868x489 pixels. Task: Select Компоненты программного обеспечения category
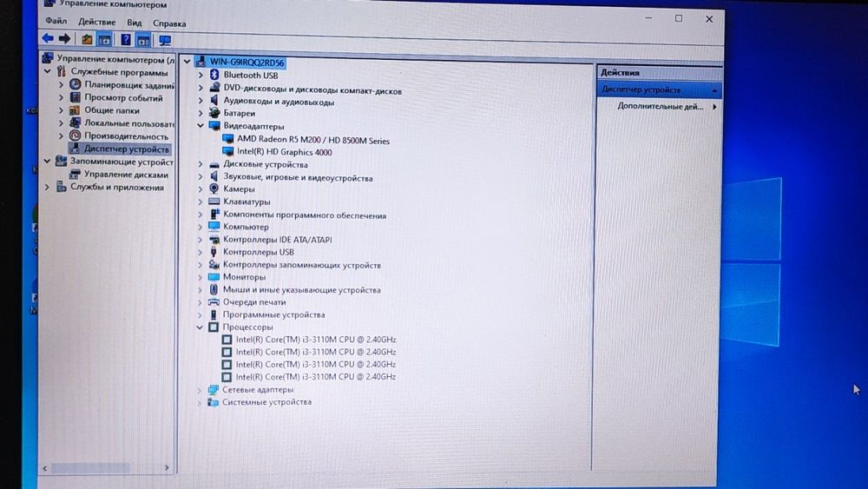click(x=305, y=215)
